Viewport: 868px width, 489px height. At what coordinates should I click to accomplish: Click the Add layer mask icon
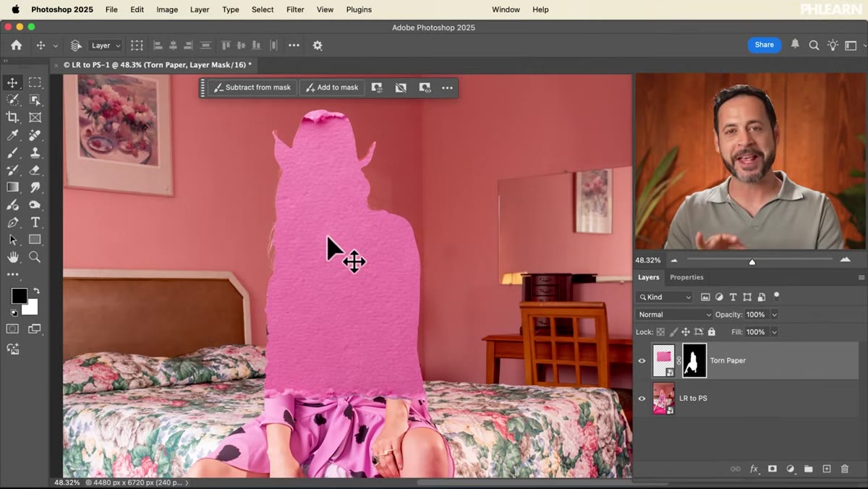772,469
